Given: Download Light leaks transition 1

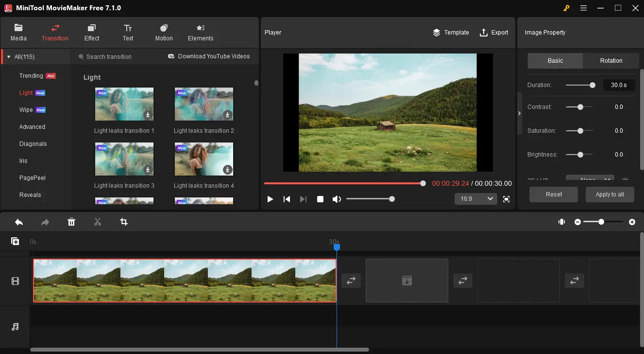Looking at the screenshot, I should 148,115.
